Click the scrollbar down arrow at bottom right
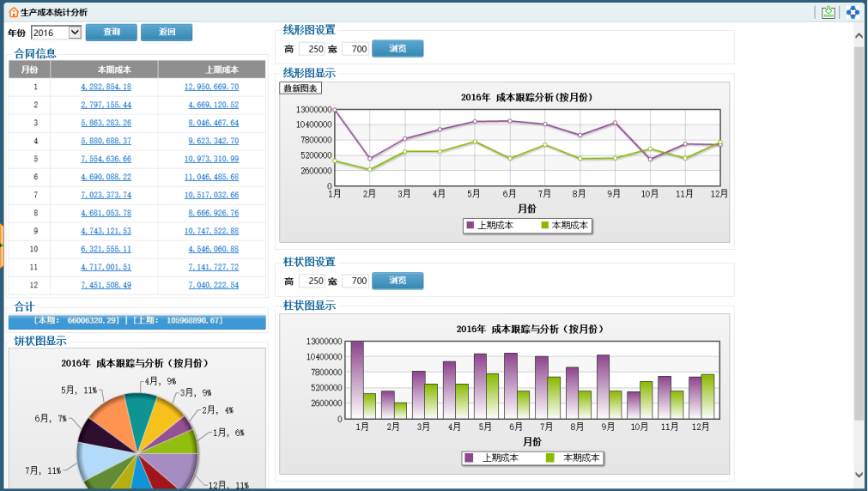This screenshot has height=491, width=868. click(x=859, y=474)
